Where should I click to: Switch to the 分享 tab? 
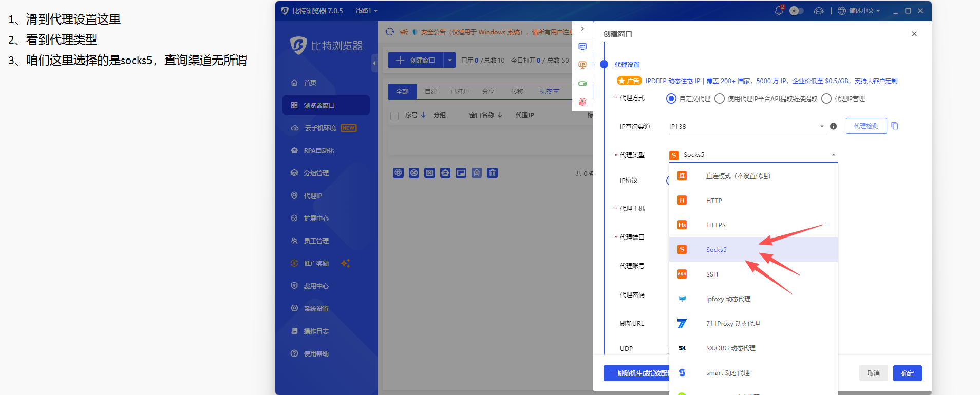click(488, 91)
